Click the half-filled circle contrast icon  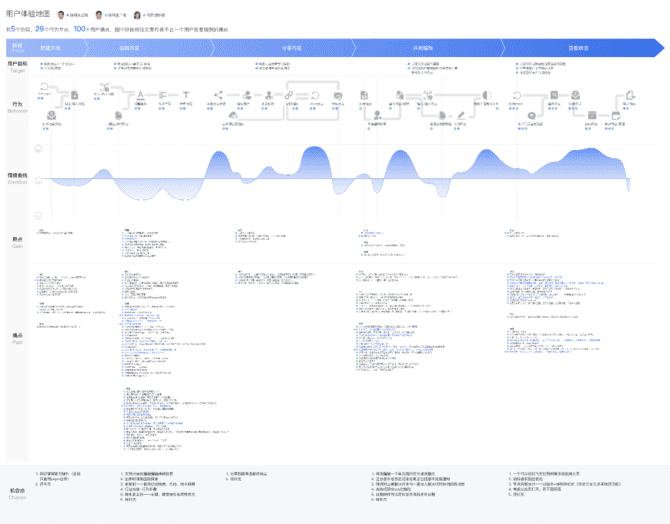(487, 95)
